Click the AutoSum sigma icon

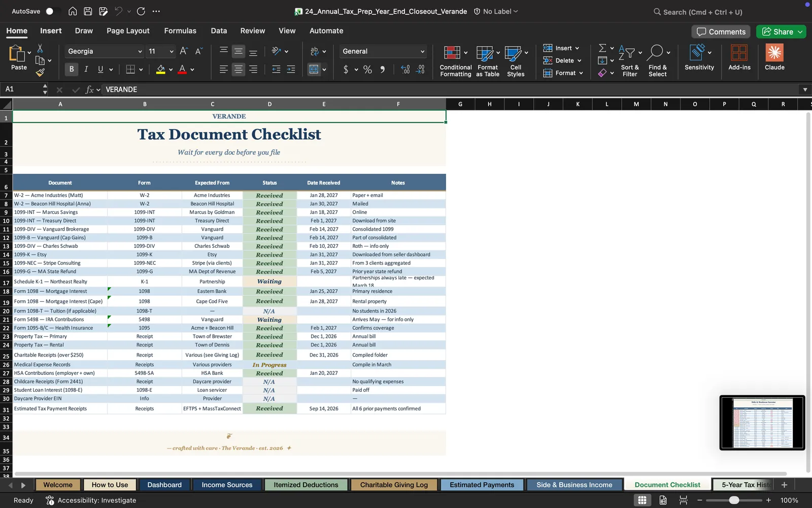(602, 48)
